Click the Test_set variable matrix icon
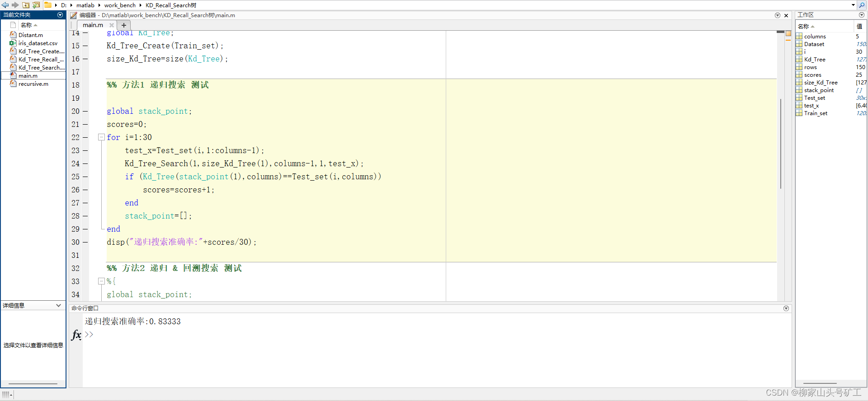Image resolution: width=868 pixels, height=401 pixels. click(x=799, y=98)
